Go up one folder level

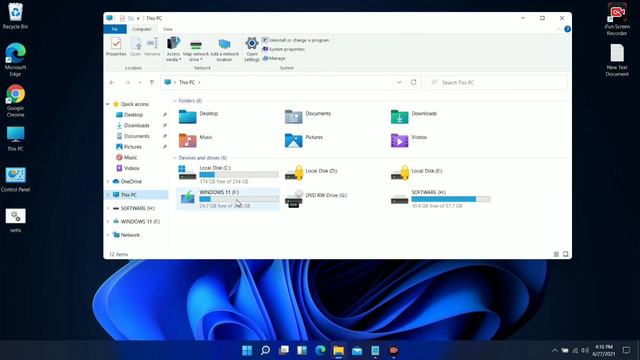152,82
